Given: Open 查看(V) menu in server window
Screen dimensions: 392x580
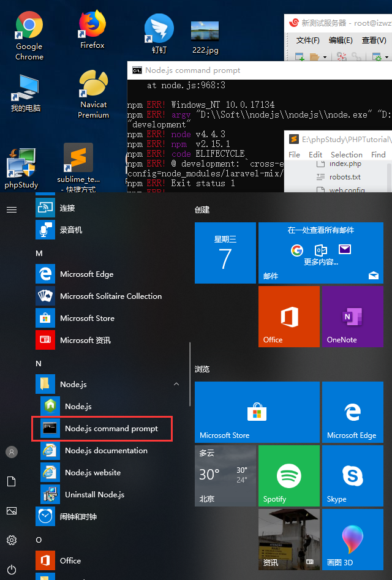Looking at the screenshot, I should 374,40.
